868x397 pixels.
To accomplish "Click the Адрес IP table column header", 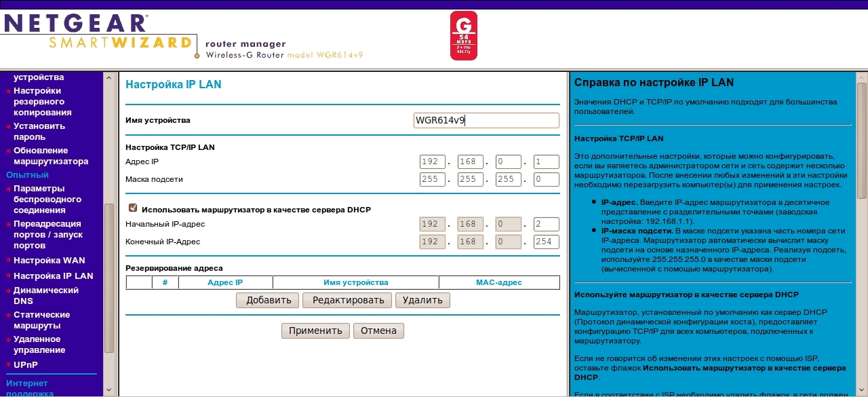I will click(225, 282).
